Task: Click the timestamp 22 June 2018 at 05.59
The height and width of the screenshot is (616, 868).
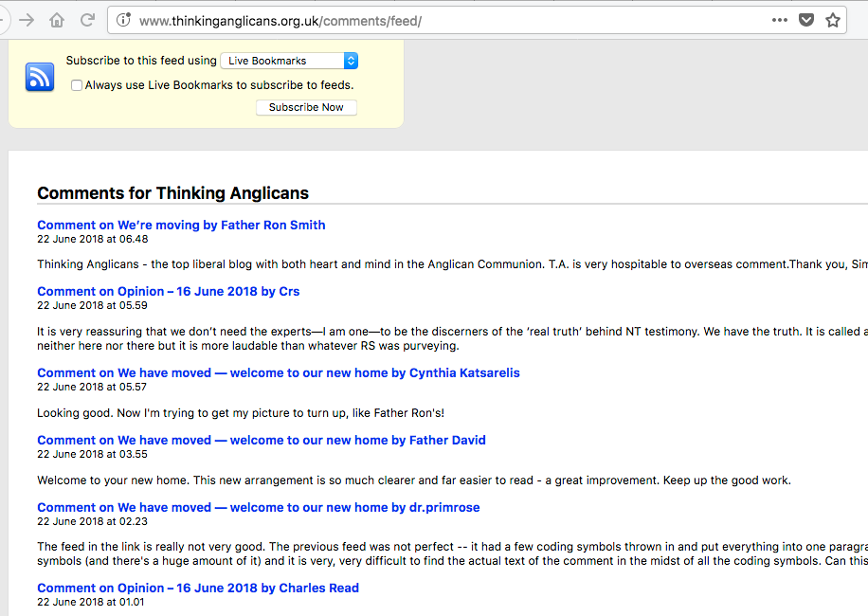Action: (92, 305)
